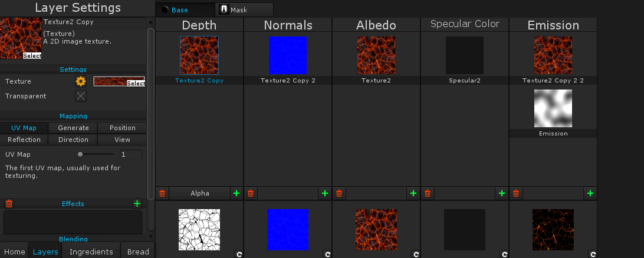Image resolution: width=644 pixels, height=258 pixels.
Task: Go to the Home tab
Action: click(x=15, y=252)
